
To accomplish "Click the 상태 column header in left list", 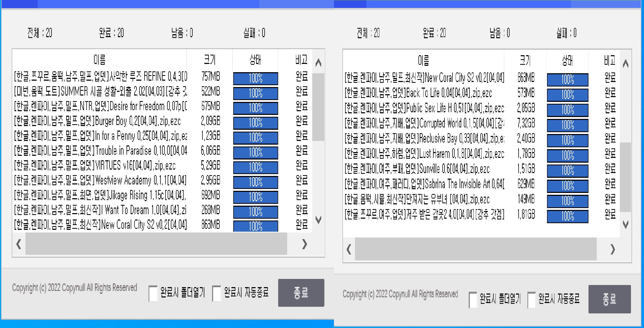I will point(255,60).
